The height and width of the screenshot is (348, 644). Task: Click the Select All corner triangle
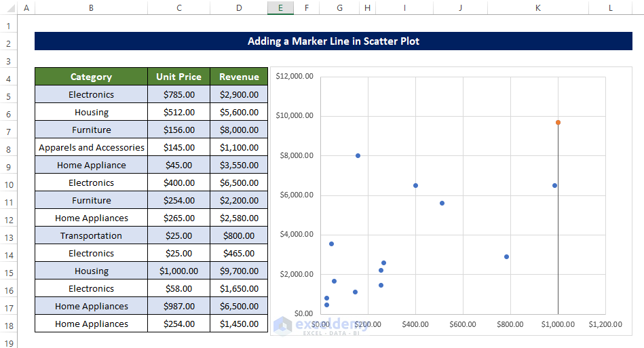point(9,8)
